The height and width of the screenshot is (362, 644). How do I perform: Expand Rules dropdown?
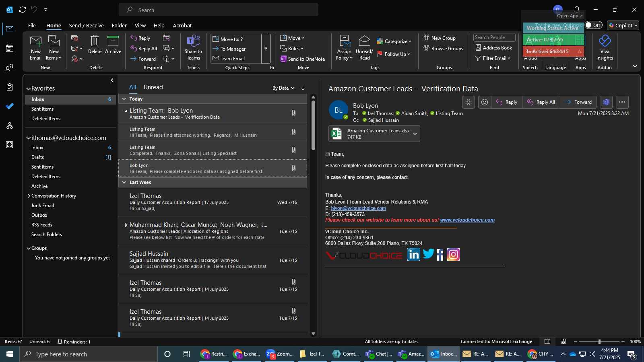(292, 49)
